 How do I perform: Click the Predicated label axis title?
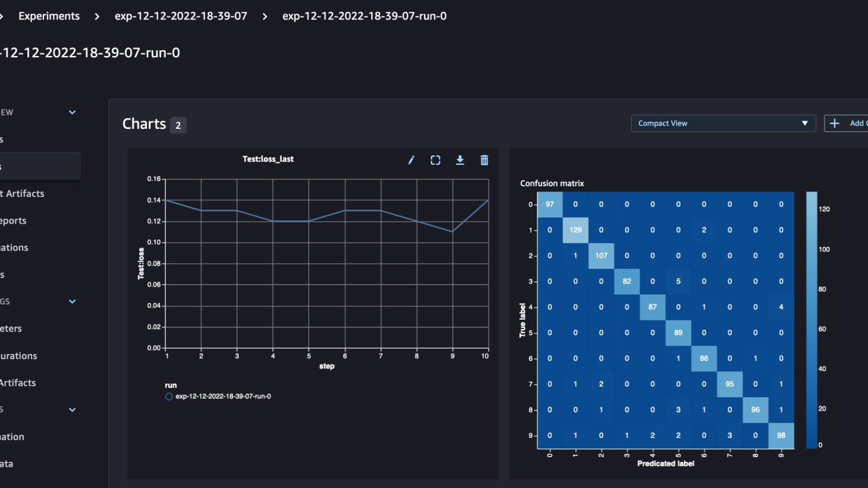[x=666, y=463]
